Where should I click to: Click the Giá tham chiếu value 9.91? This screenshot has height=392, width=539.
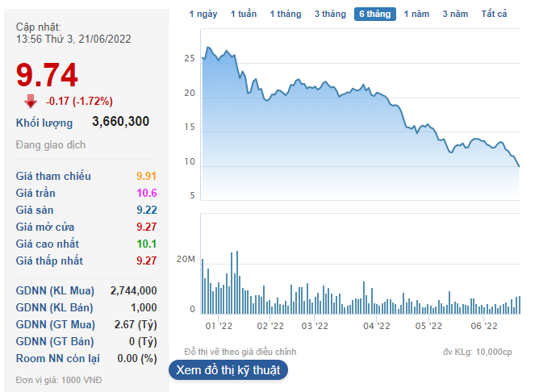click(x=146, y=176)
